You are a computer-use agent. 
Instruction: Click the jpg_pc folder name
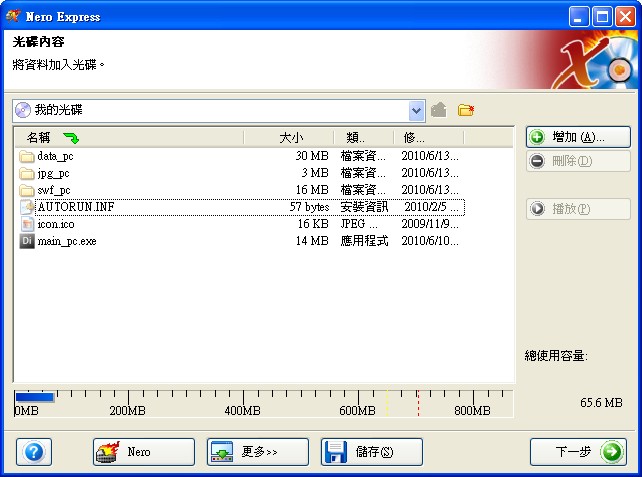point(53,174)
